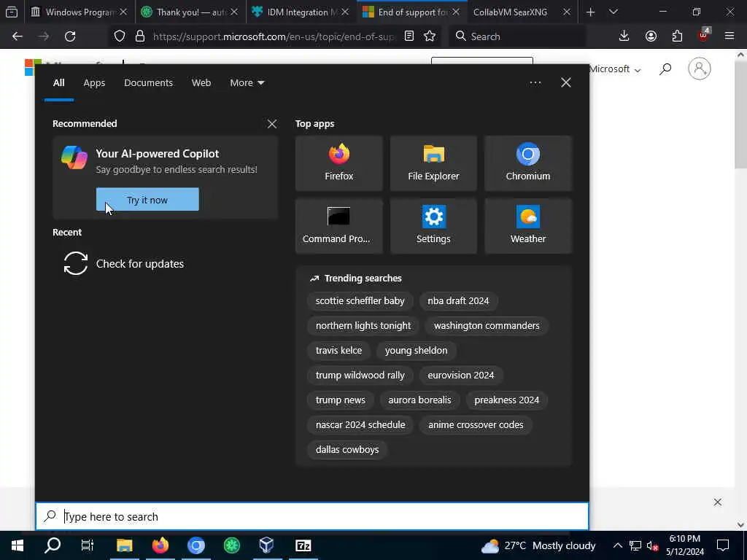Open Task View from the taskbar

pyautogui.click(x=88, y=545)
